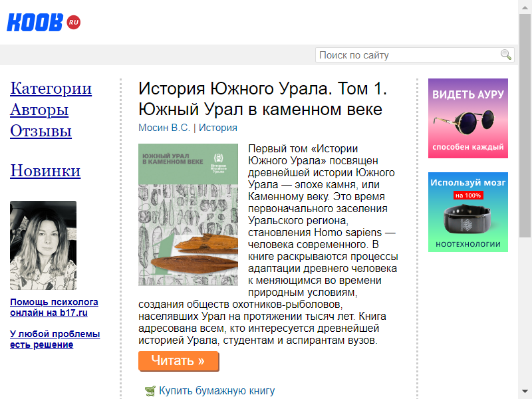The width and height of the screenshot is (532, 399).
Task: Click the orange Читать button
Action: click(x=178, y=361)
